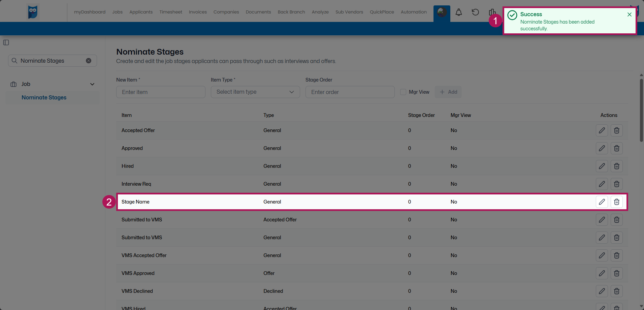Delete the Interview Req stage
The width and height of the screenshot is (644, 310).
tap(617, 184)
